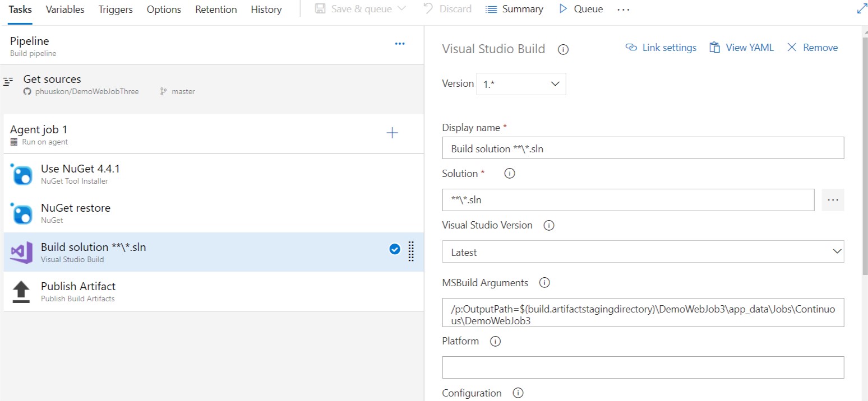Click the drag handle on Build solution task
The image size is (868, 401).
click(411, 251)
